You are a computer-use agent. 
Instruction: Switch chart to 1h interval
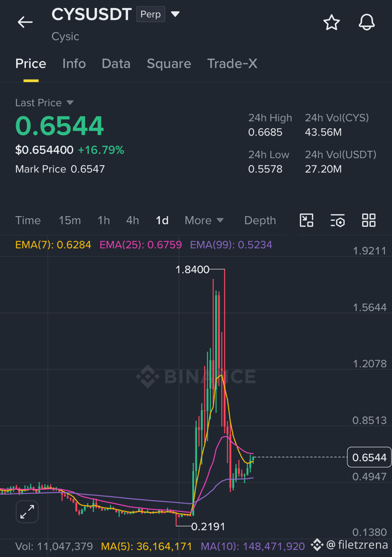[x=104, y=220]
